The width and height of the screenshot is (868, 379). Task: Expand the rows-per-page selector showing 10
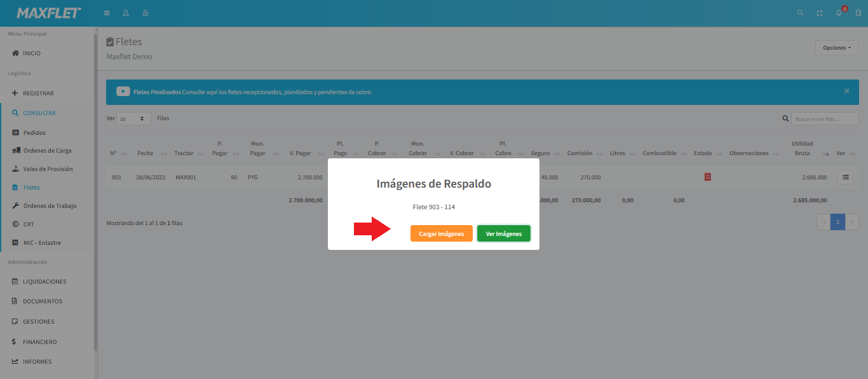coord(134,119)
